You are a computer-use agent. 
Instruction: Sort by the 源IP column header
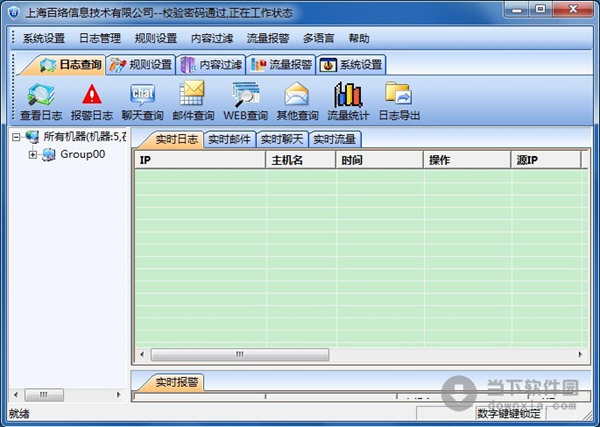coord(546,160)
